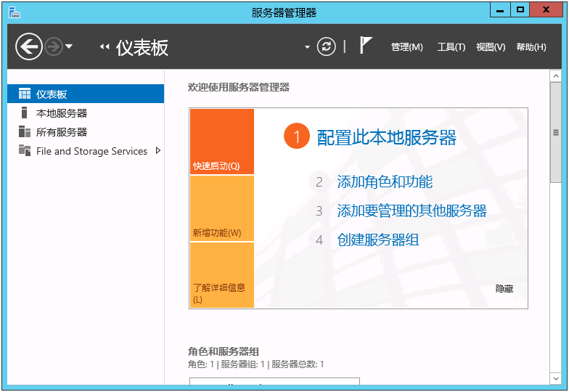Open dropdown arrow left of refresh icon
The height and width of the screenshot is (392, 569).
[x=307, y=48]
